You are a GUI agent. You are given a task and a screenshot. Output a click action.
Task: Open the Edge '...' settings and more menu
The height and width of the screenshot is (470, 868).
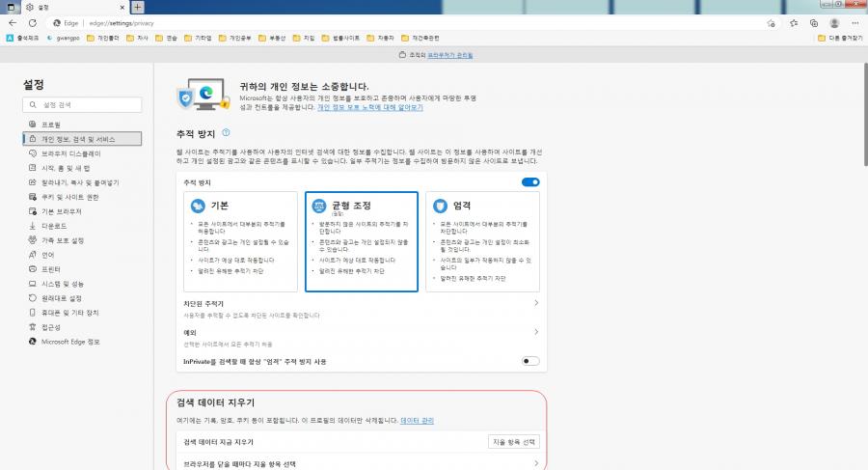(x=854, y=22)
